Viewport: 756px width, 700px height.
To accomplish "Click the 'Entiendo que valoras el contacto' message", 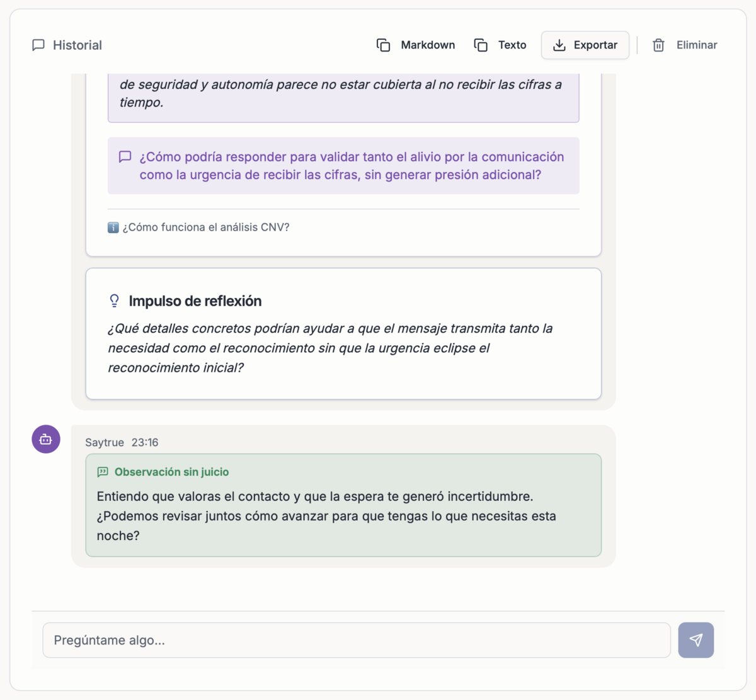I will pyautogui.click(x=326, y=516).
